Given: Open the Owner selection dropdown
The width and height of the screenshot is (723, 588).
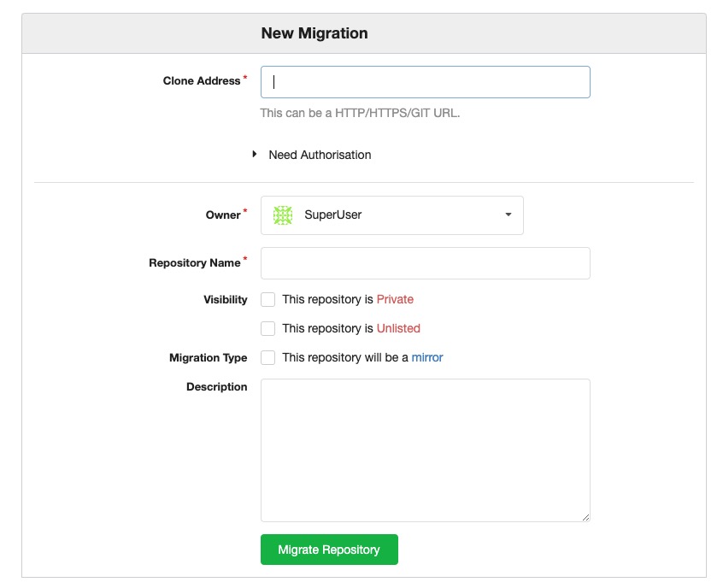Looking at the screenshot, I should click(x=391, y=215).
